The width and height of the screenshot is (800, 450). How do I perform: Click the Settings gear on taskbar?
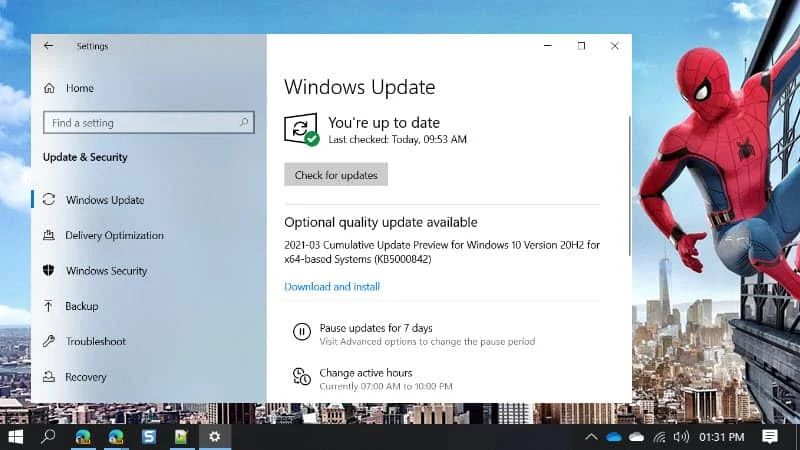pos(215,437)
